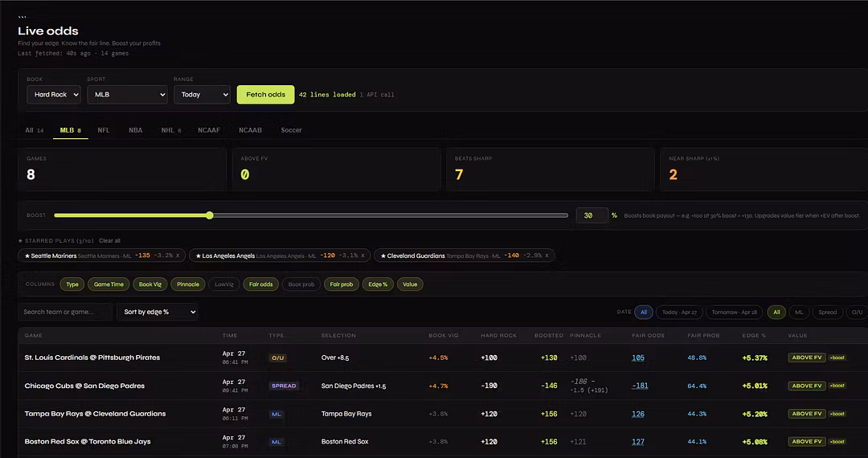
Task: Toggle the Fair odds column pill
Action: pos(260,284)
